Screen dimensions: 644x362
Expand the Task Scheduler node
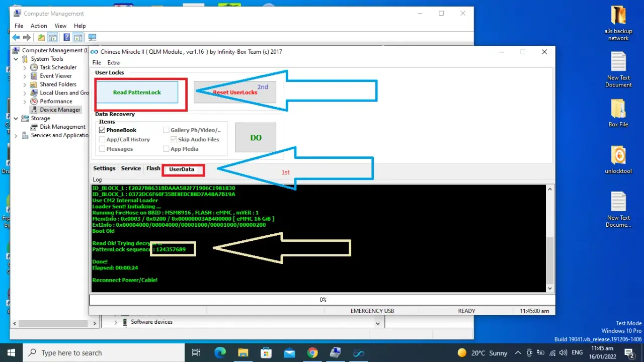point(25,67)
